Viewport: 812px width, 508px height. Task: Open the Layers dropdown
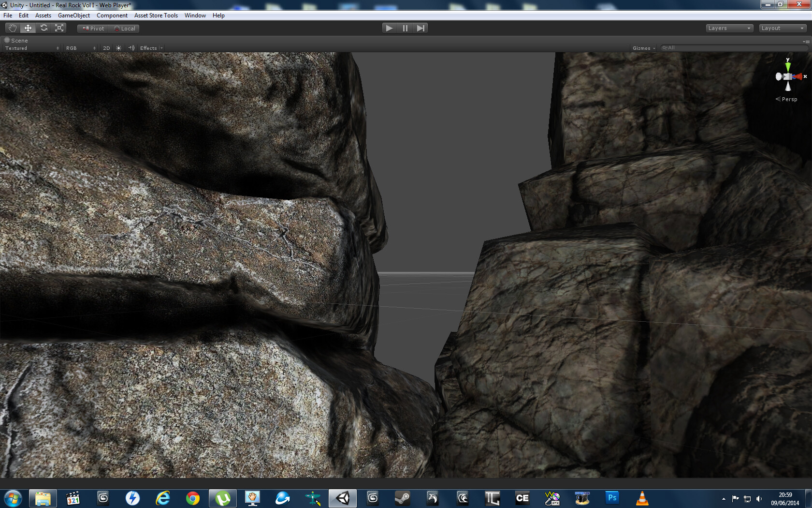(x=729, y=28)
